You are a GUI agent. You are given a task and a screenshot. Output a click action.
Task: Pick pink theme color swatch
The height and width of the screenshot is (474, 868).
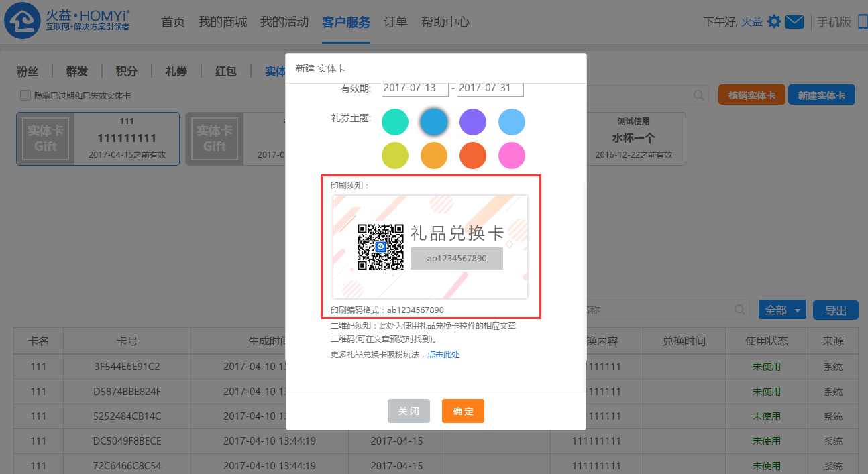click(512, 156)
